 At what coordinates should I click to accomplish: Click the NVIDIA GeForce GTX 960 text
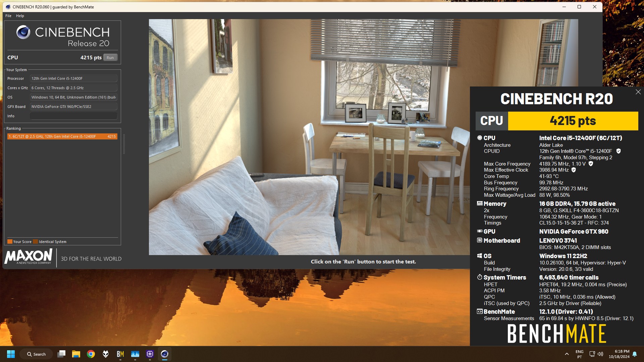coord(574,232)
